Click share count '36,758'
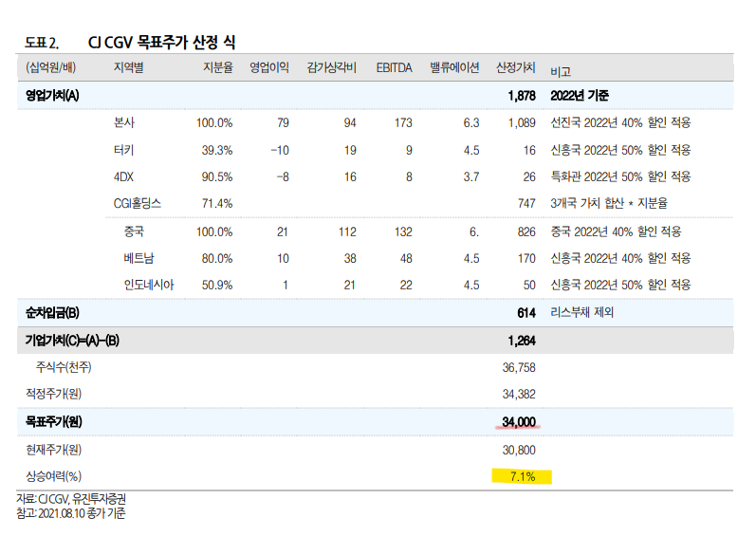This screenshot has height=555, width=756. coord(519,367)
